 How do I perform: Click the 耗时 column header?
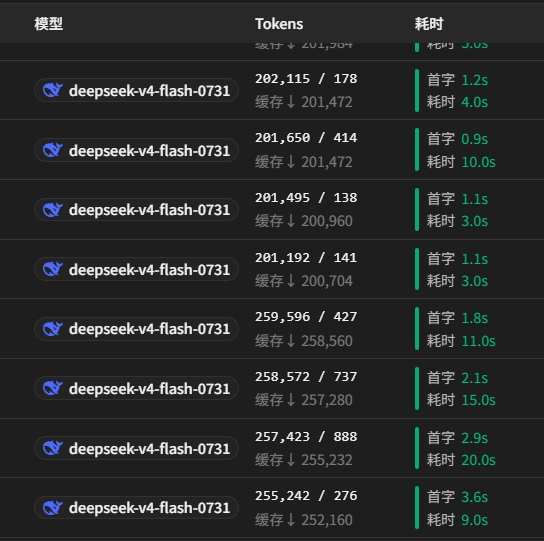[x=429, y=24]
